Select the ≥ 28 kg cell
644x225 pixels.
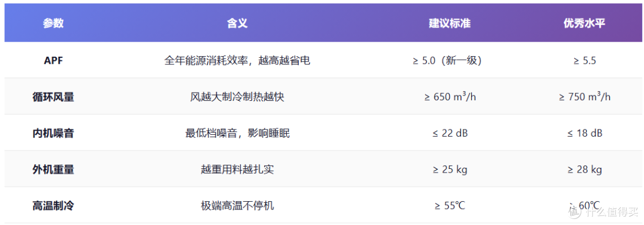(584, 169)
